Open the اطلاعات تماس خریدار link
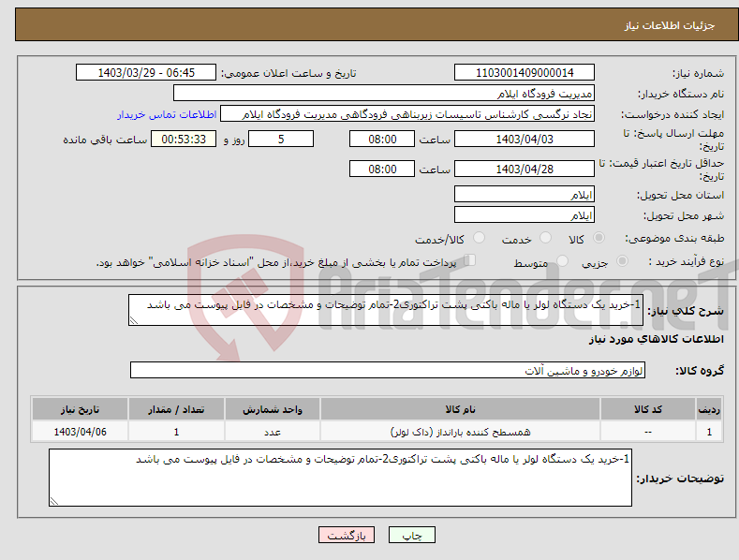The height and width of the screenshot is (560, 739). tap(167, 114)
